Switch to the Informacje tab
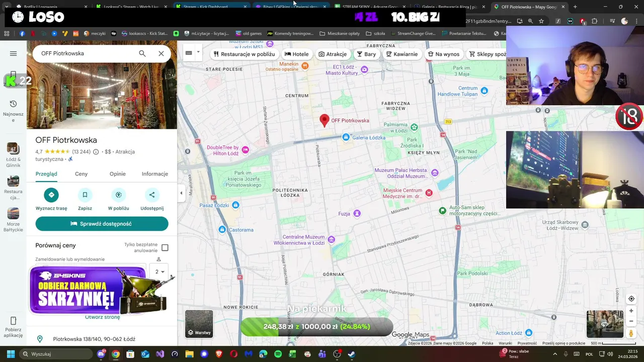 (155, 174)
